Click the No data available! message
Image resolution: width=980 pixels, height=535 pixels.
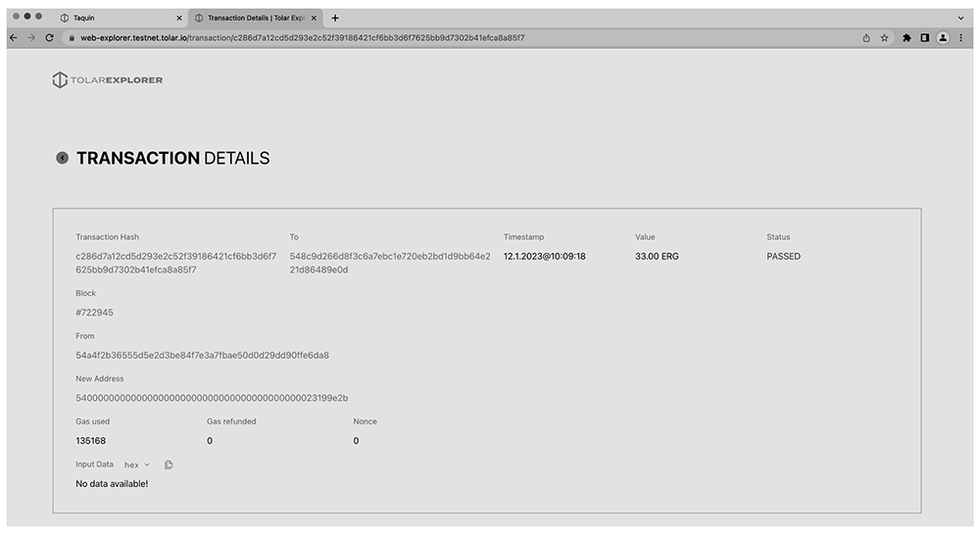click(112, 484)
